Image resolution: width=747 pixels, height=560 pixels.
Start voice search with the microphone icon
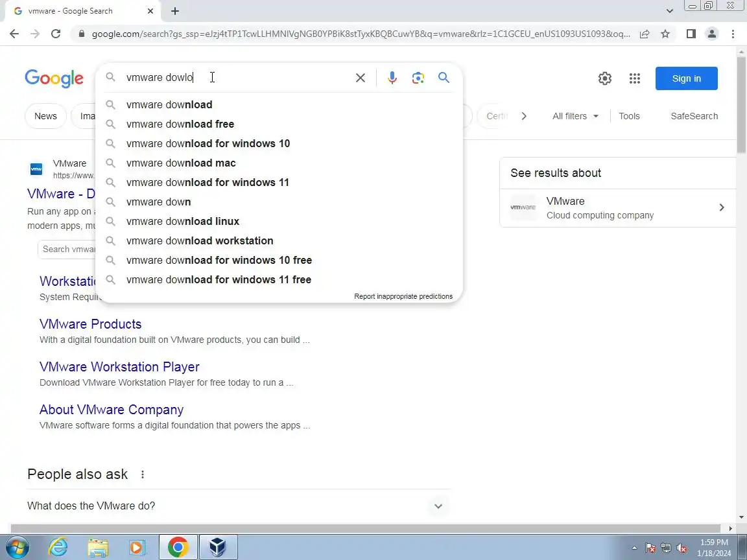click(392, 78)
